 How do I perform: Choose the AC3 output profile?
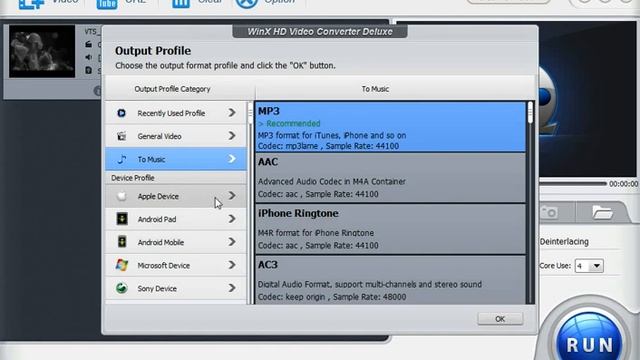click(x=390, y=280)
